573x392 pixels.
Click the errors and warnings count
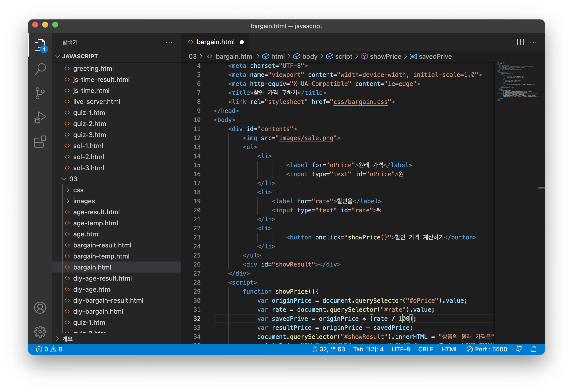point(49,349)
